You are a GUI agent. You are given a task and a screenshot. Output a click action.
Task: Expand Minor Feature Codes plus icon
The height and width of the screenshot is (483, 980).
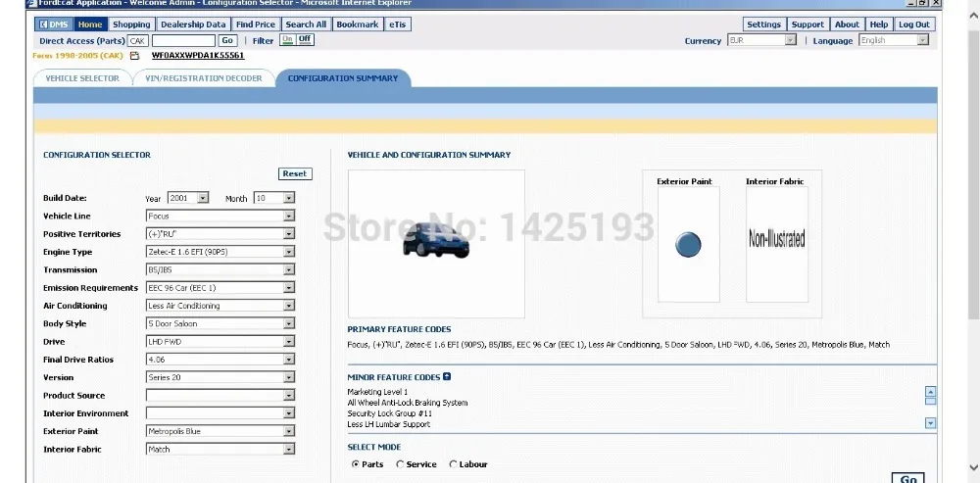click(446, 377)
